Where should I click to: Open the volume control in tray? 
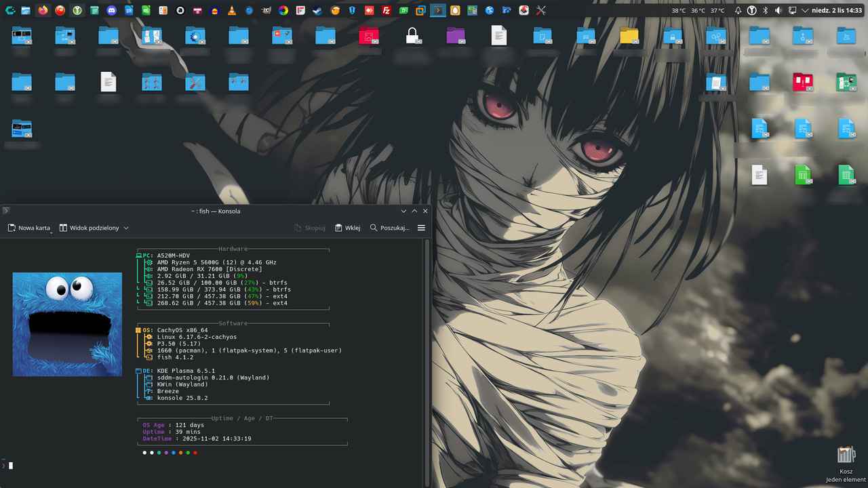pyautogui.click(x=778, y=11)
